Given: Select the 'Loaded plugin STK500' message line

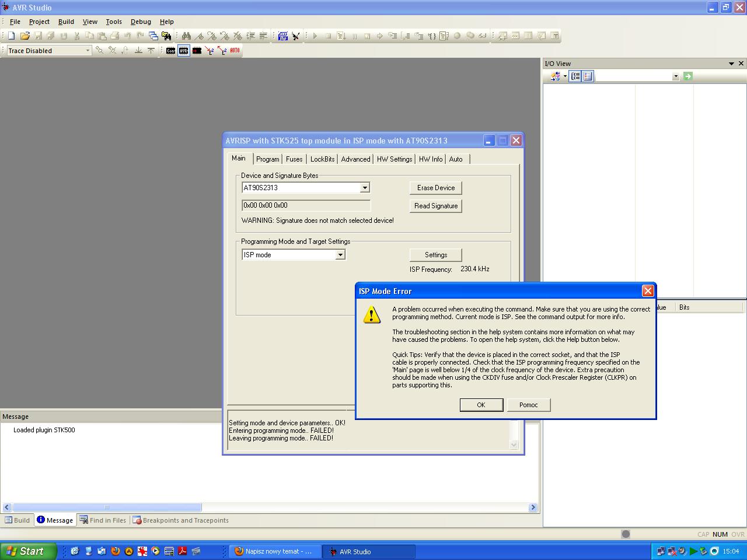Looking at the screenshot, I should tap(44, 430).
